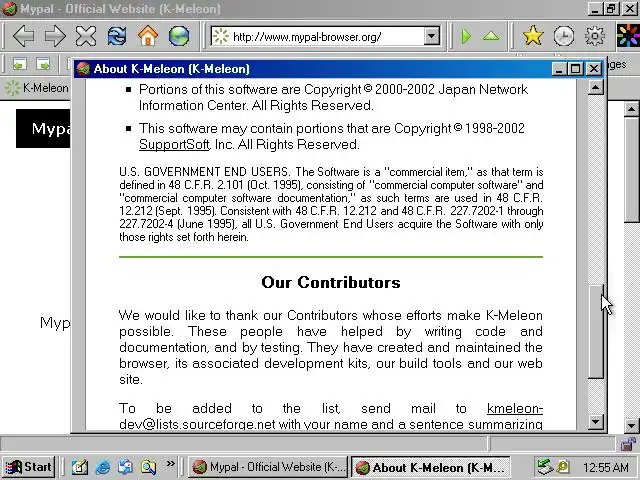Expand quick launch overflow chevron
This screenshot has width=640, height=480.
[x=171, y=464]
